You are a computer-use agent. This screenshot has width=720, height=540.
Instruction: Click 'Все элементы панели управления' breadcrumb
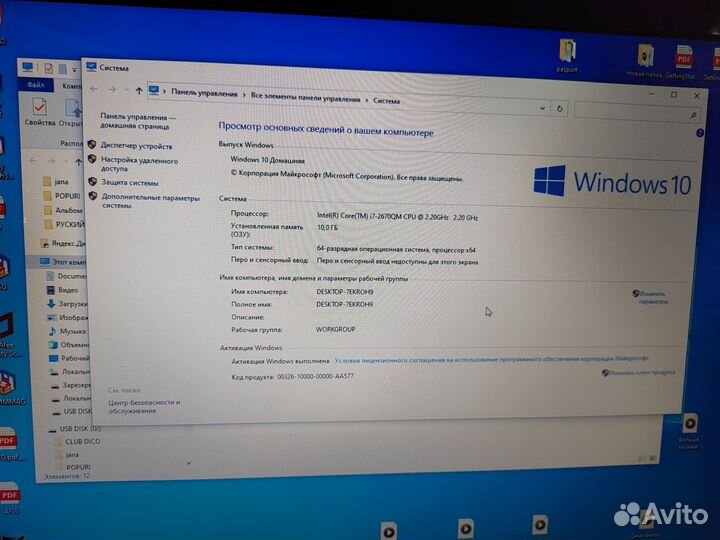coord(305,97)
